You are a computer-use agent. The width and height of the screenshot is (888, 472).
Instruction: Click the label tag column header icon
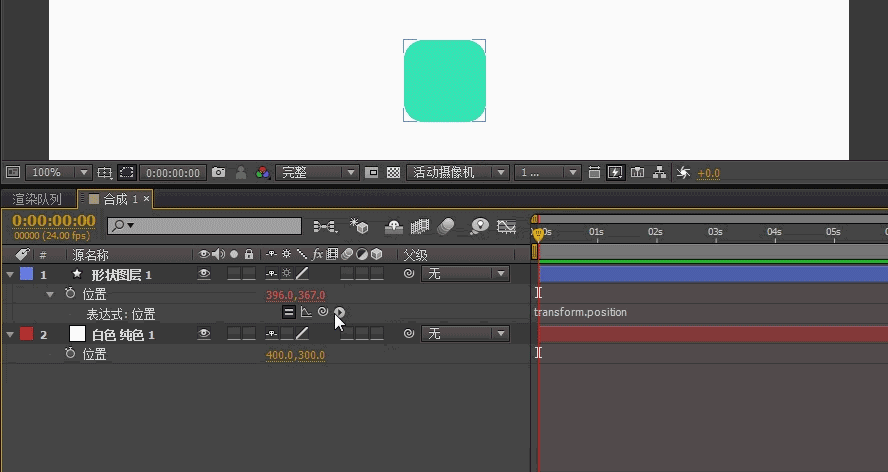(22, 254)
